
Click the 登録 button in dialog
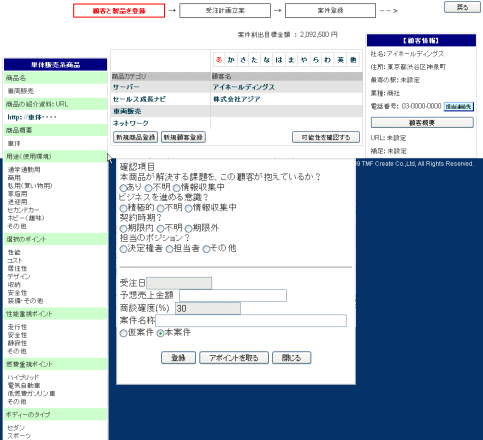[x=178, y=358]
